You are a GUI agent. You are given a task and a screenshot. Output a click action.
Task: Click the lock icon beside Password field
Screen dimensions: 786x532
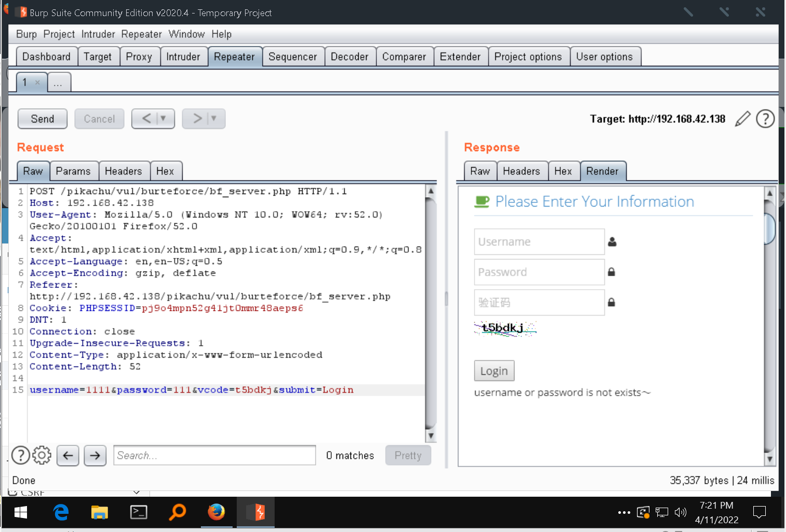[x=612, y=272]
